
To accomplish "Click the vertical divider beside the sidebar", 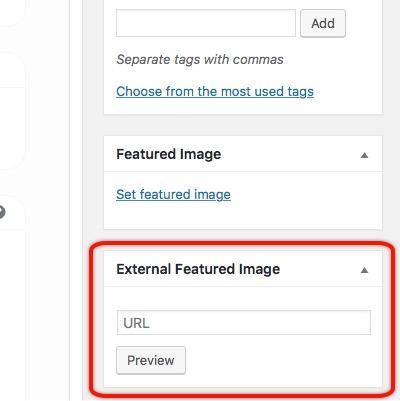I will pos(69,200).
